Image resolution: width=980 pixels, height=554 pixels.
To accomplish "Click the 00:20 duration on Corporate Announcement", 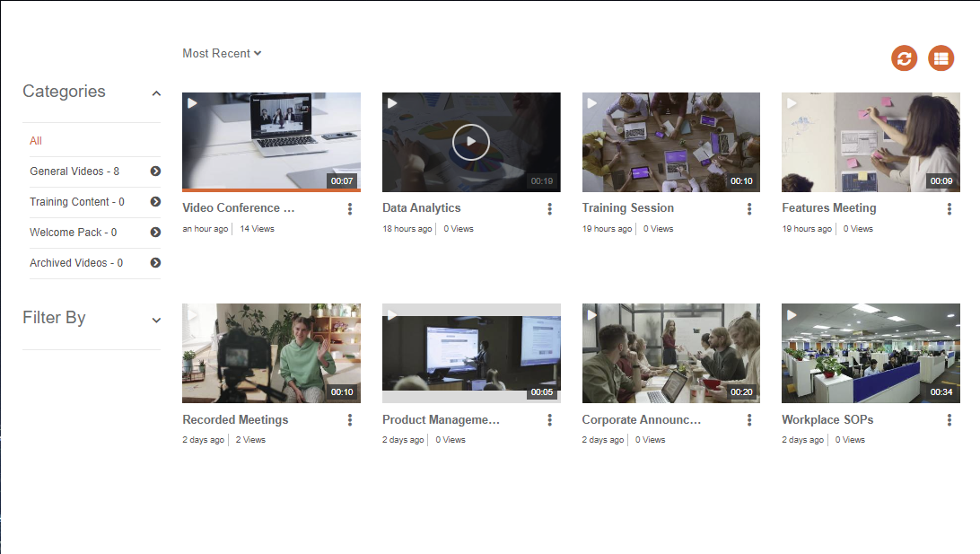I will click(x=741, y=392).
